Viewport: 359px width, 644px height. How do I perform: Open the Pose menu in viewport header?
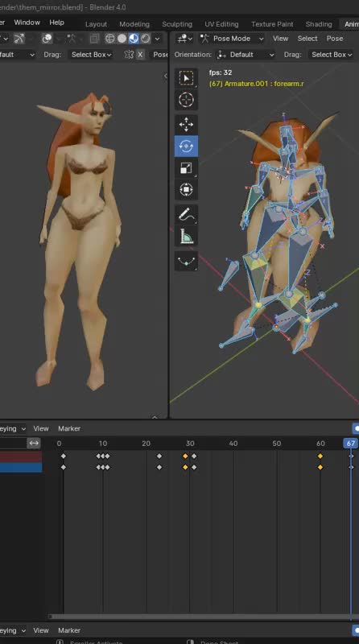pyautogui.click(x=335, y=39)
